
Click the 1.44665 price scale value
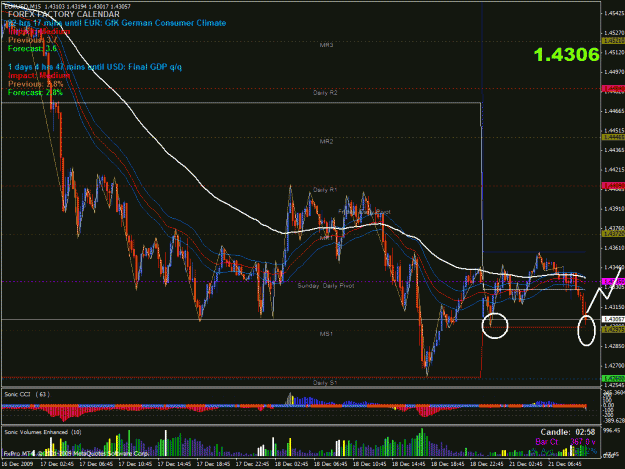coord(614,111)
